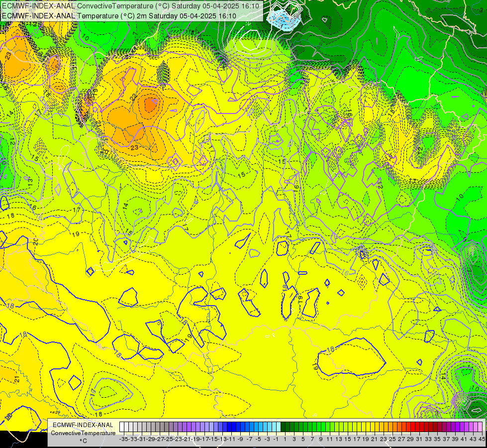Click the pink legend swatch above 45
Viewport: 487px width, 448px height.
coord(480,427)
